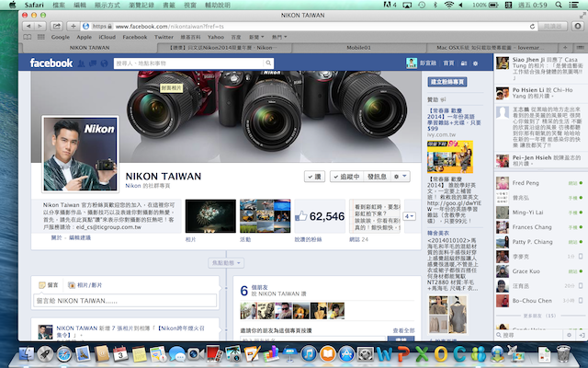Open Calendar in the Dock
Viewport: 588px width, 368px height.
[x=120, y=353]
